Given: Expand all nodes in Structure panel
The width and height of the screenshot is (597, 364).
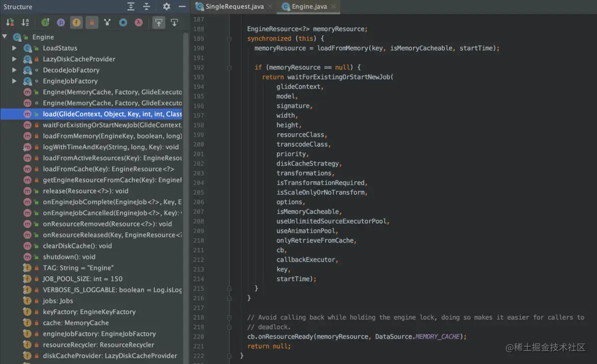Looking at the screenshot, I should 131,6.
